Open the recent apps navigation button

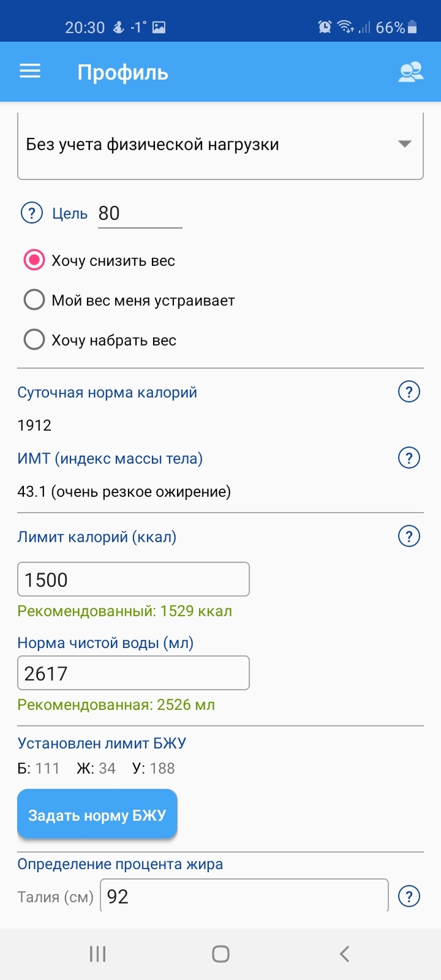[97, 954]
